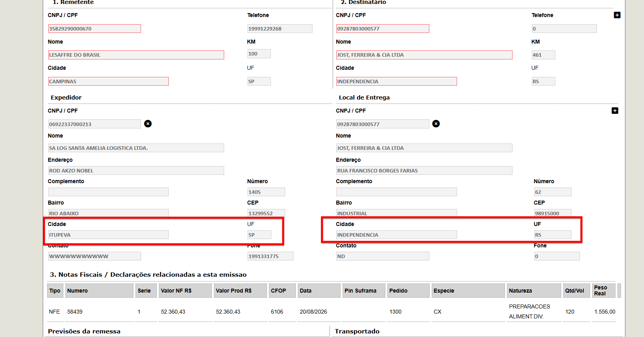Screen dimensions: 644x337
Task: Click the Valor Prod R$ column header
Action: (240, 291)
